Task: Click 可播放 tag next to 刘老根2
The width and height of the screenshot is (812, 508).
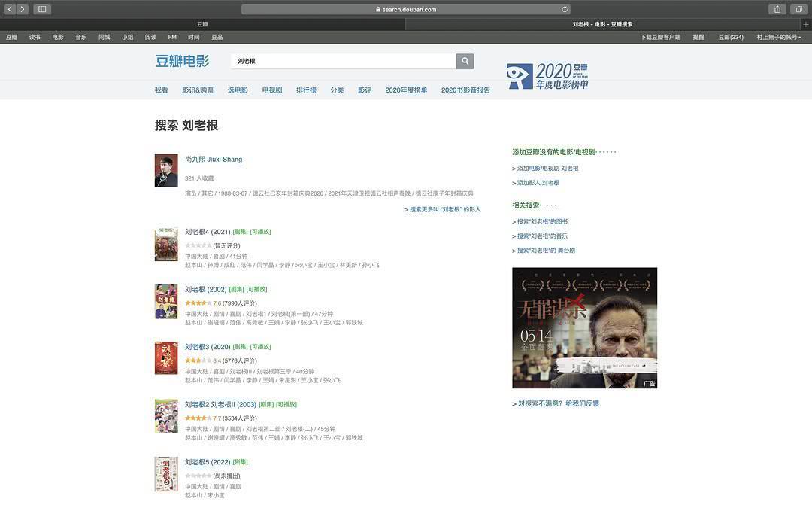Action: coord(286,404)
